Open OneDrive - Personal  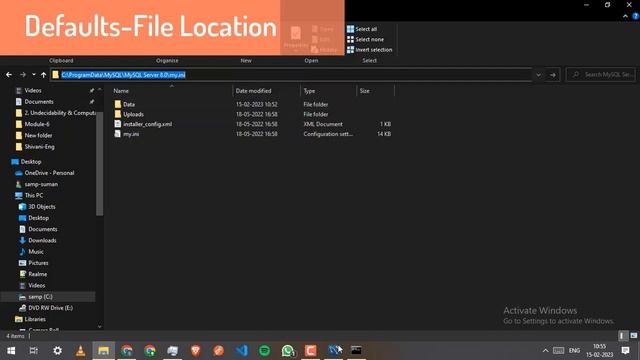tap(49, 173)
